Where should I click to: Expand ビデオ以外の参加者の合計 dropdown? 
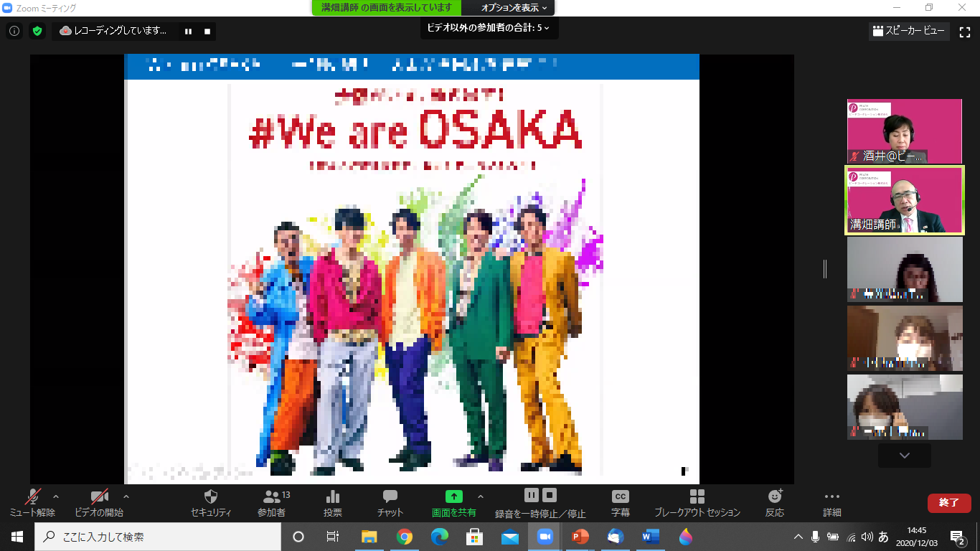click(489, 28)
